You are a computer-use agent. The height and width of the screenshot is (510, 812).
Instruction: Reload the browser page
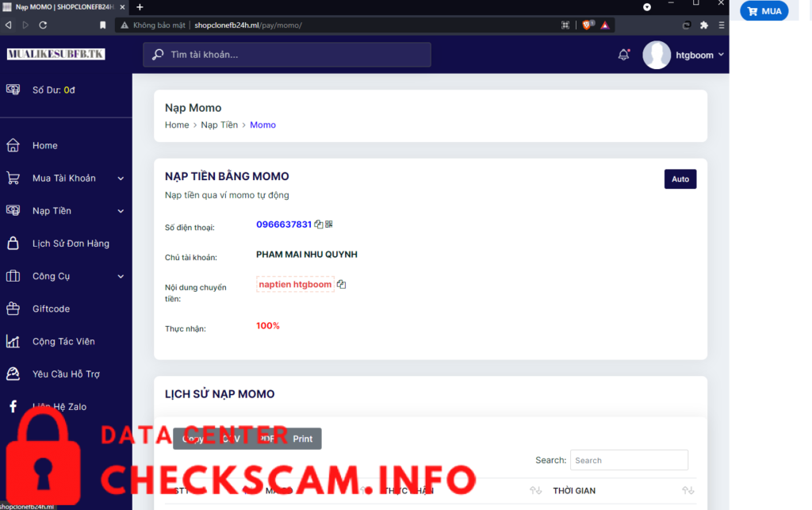pyautogui.click(x=43, y=25)
